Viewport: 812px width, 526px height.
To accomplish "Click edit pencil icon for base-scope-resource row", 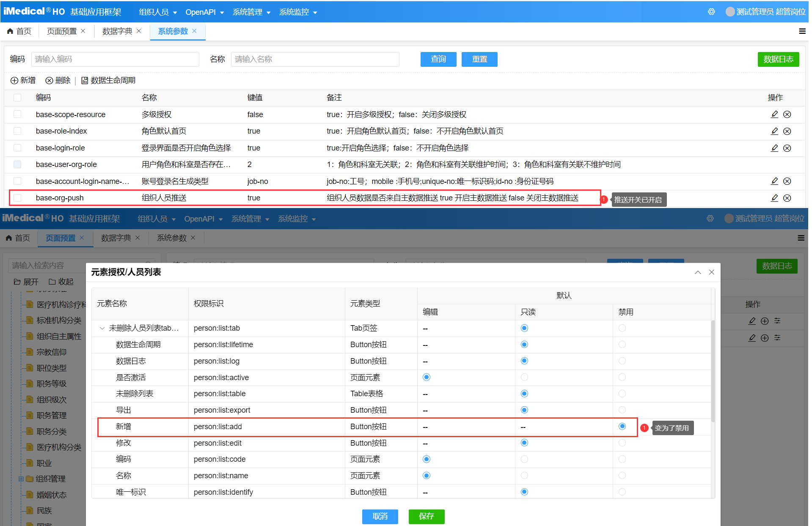I will click(774, 114).
